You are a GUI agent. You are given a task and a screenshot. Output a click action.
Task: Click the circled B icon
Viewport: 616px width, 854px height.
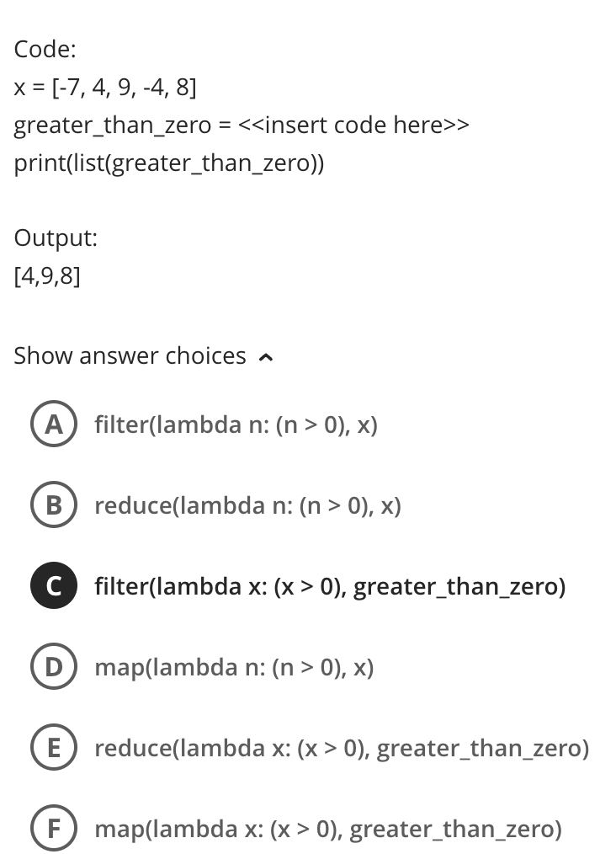53,505
